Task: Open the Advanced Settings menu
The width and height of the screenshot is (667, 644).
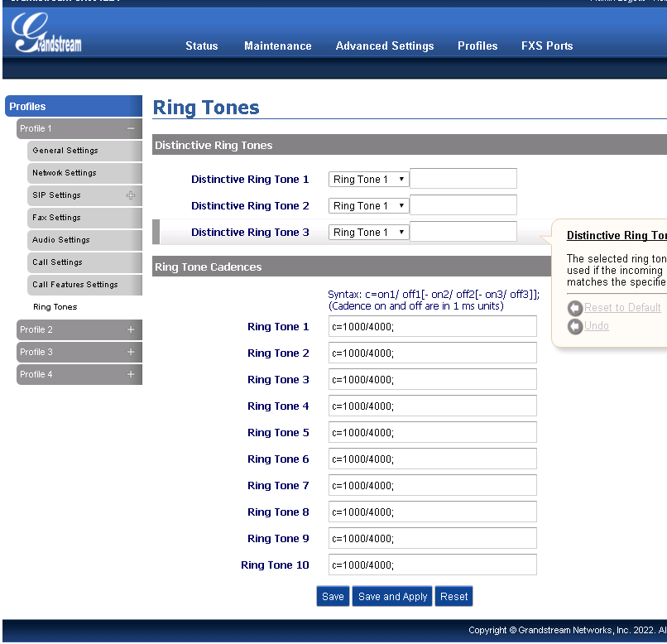Action: (x=385, y=46)
